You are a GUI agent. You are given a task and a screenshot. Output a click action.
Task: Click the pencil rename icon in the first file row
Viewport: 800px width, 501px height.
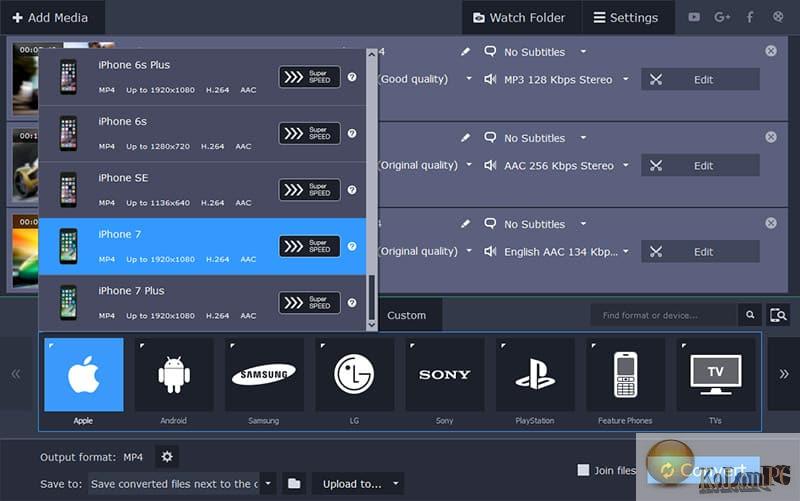point(465,52)
